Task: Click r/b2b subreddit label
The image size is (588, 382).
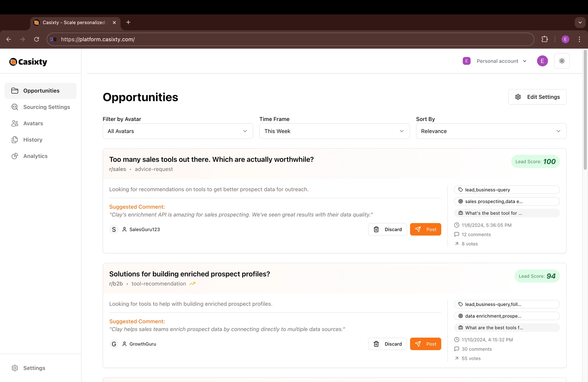Action: pos(116,284)
